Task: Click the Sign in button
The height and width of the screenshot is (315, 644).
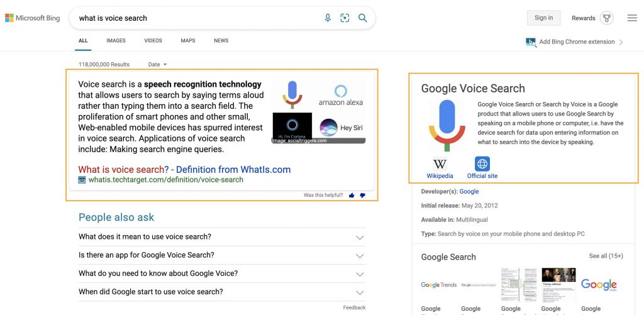Action: point(544,18)
